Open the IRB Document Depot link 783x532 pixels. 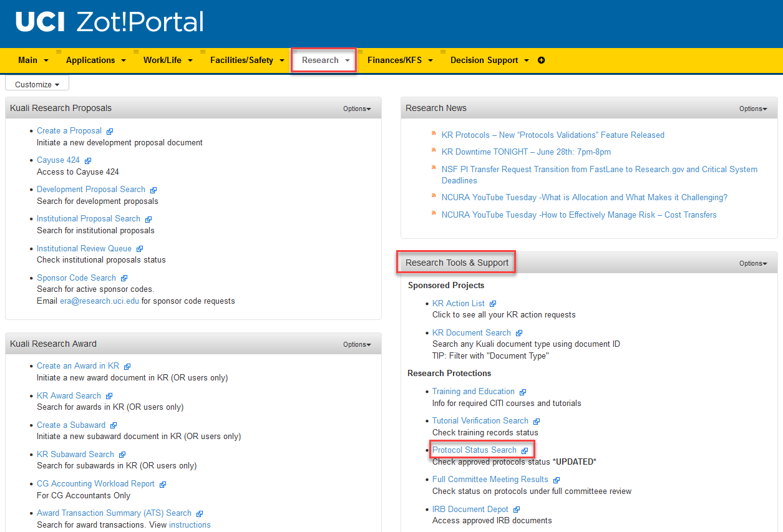coord(470,509)
